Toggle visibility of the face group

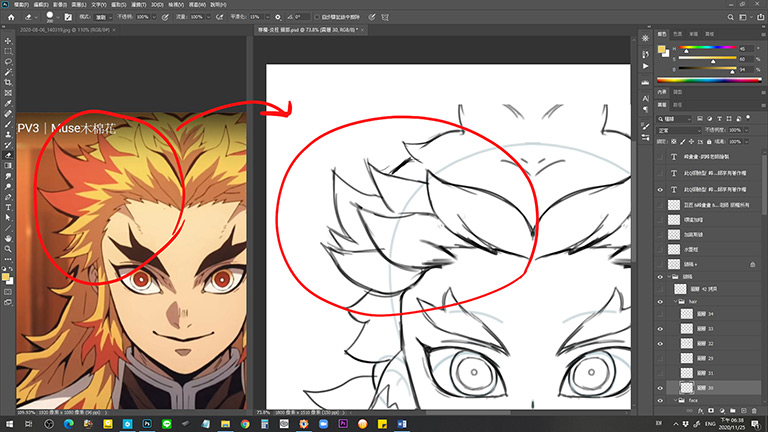(660, 400)
